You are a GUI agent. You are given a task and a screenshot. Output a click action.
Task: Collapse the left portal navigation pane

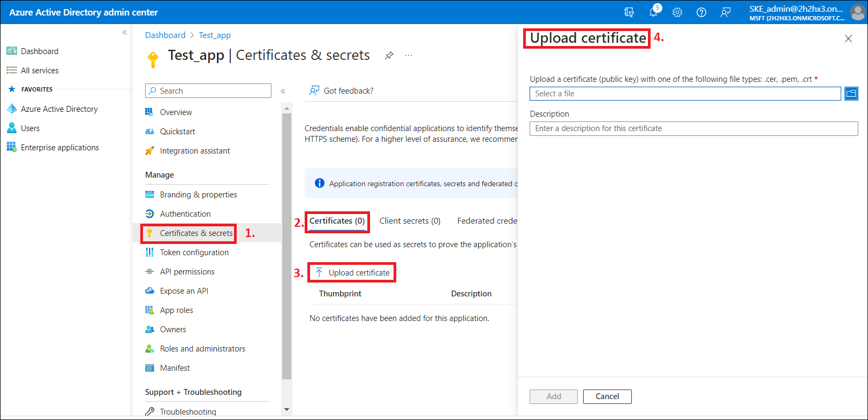pyautogui.click(x=124, y=33)
